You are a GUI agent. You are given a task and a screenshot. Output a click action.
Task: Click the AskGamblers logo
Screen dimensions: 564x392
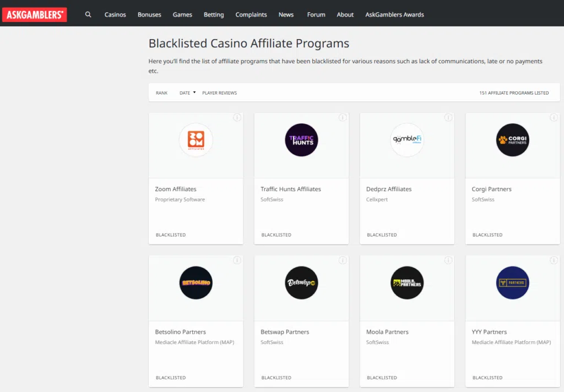pyautogui.click(x=35, y=15)
